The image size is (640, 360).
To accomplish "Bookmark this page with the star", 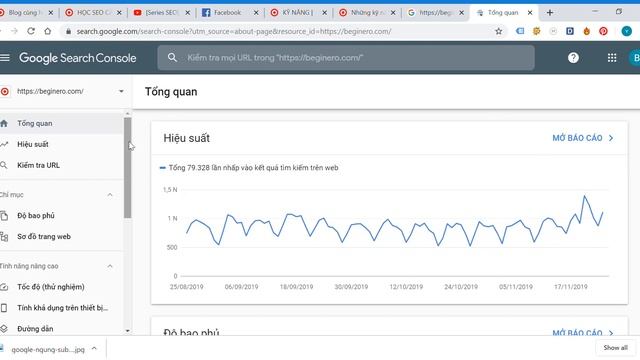I will coord(498,31).
